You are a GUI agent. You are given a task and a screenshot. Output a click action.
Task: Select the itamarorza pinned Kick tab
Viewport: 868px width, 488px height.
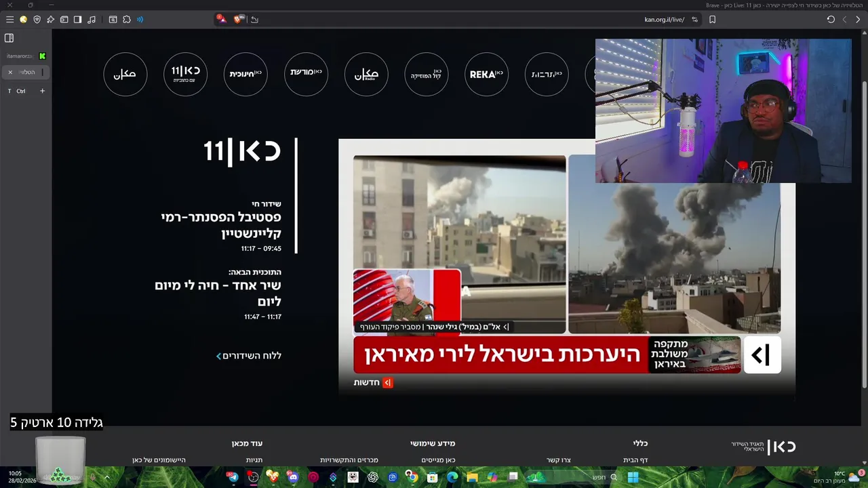tap(26, 56)
